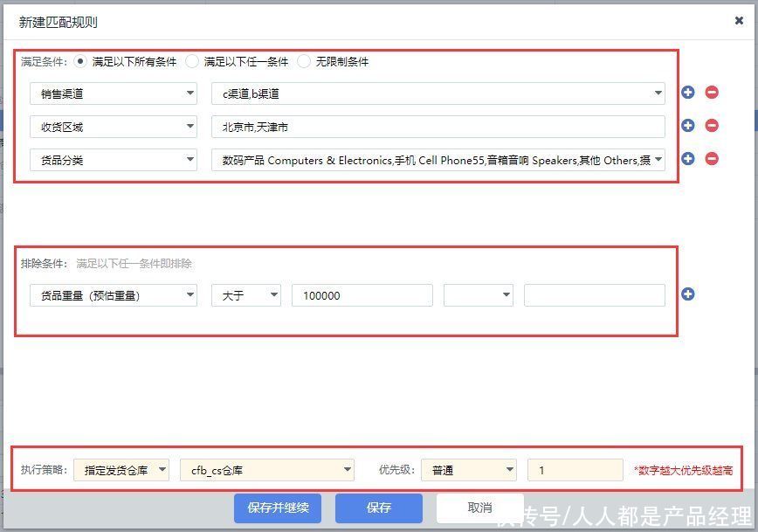
Task: Select 满足以下任一条件 radio option
Action: [x=192, y=61]
